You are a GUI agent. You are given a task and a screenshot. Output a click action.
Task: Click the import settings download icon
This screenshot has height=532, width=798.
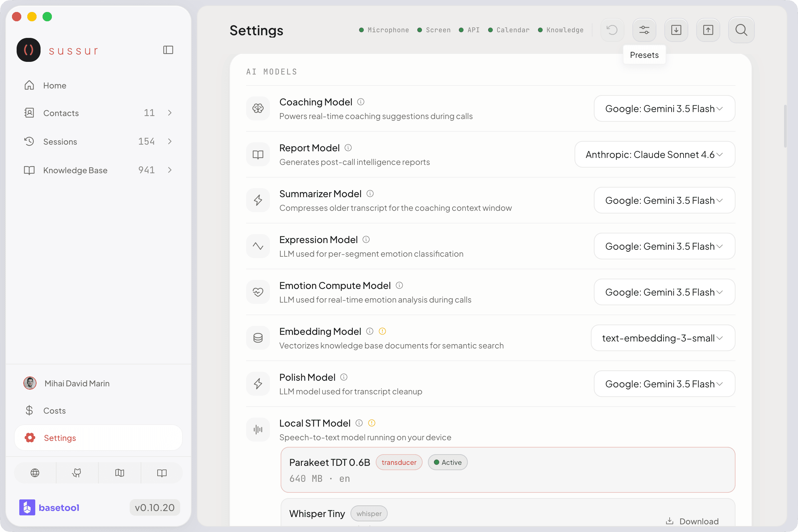(676, 30)
